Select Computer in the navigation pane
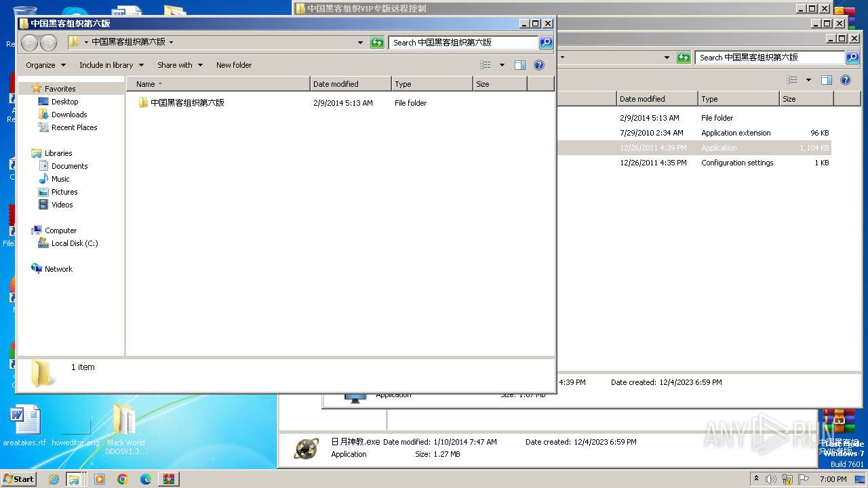This screenshot has width=868, height=488. [60, 230]
